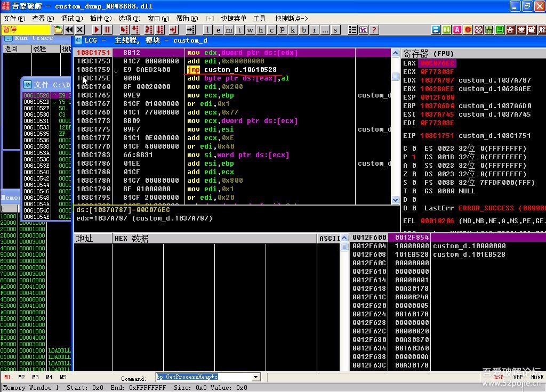Click the NONE button in status bar
Viewport: 546px width, 392px height.
537,377
